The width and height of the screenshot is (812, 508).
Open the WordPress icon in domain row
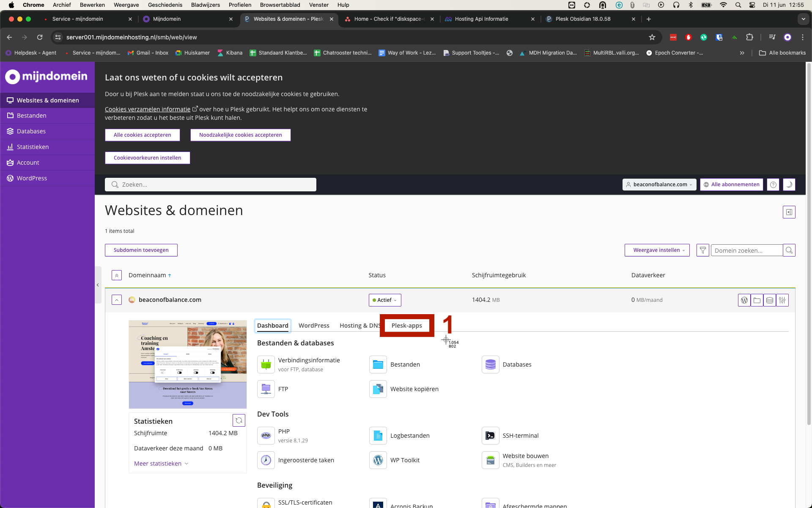(x=744, y=300)
